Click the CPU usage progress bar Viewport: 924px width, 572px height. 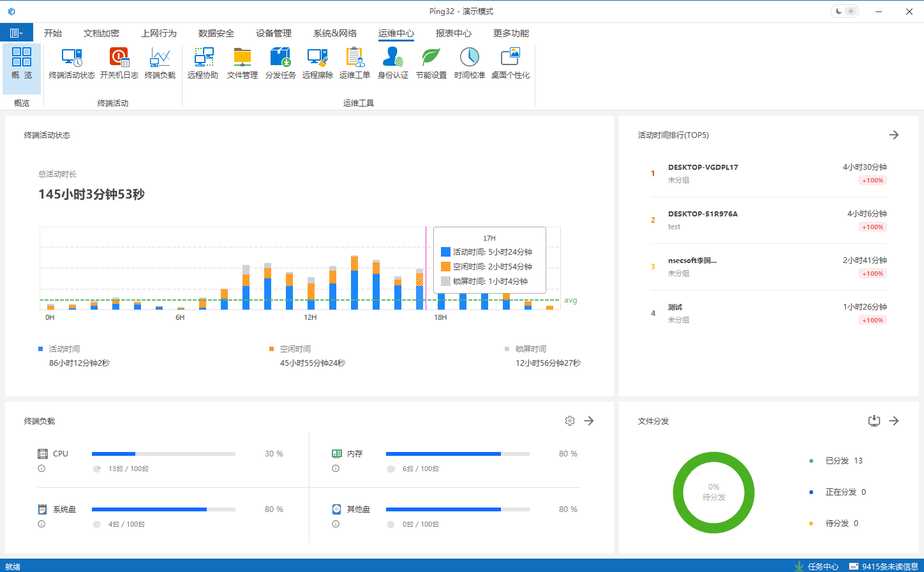click(163, 454)
